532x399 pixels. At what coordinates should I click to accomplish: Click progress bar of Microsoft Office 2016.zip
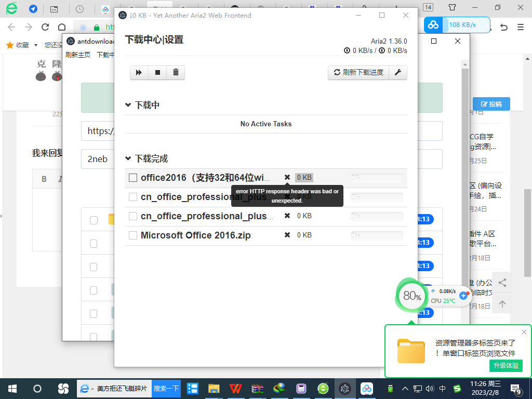tap(377, 235)
